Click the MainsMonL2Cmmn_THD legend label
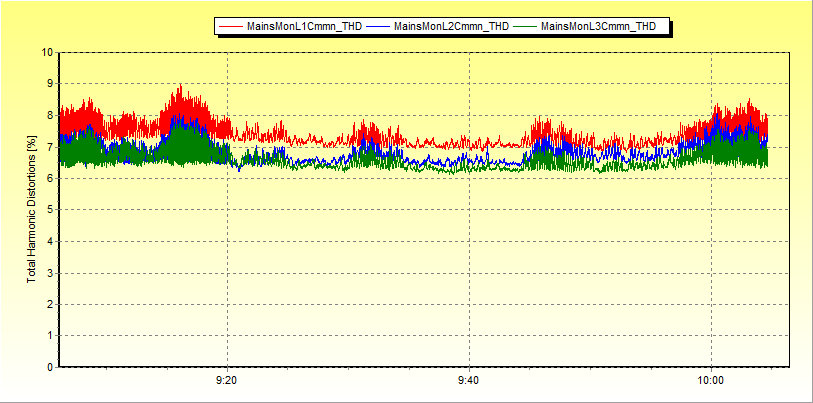This screenshot has height=403, width=813. tap(451, 26)
